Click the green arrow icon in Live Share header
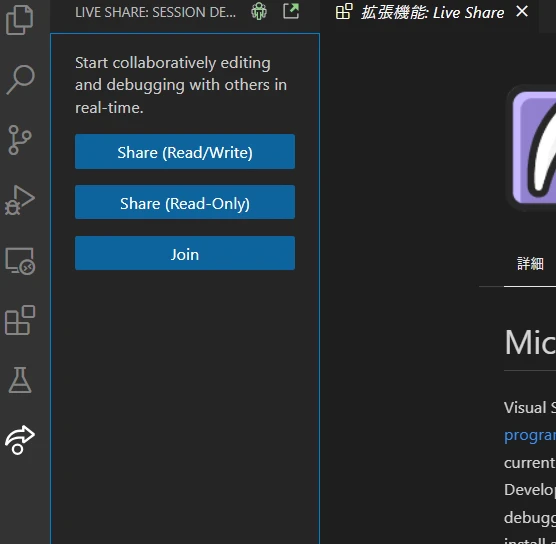Screen dimensions: 556x544 291,11
